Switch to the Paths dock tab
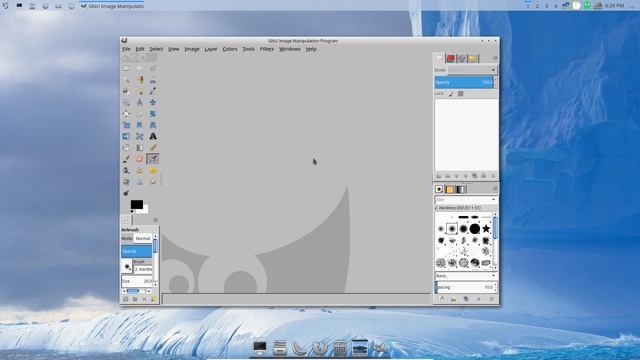The height and width of the screenshot is (360, 640). coord(462,59)
